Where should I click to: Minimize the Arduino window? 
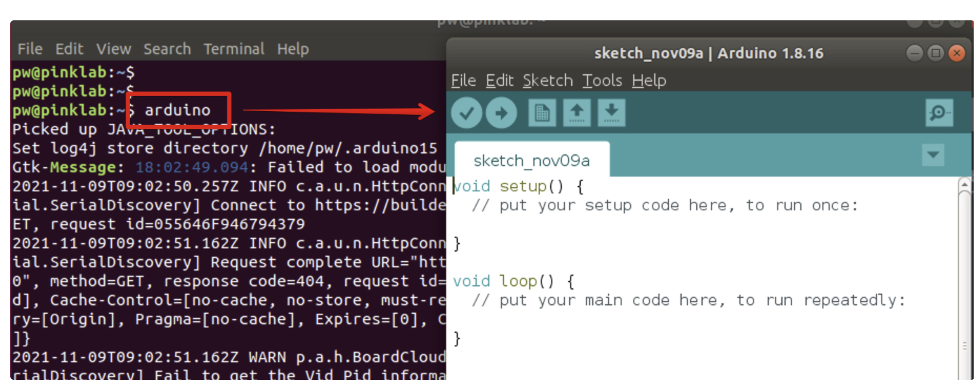coord(914,53)
